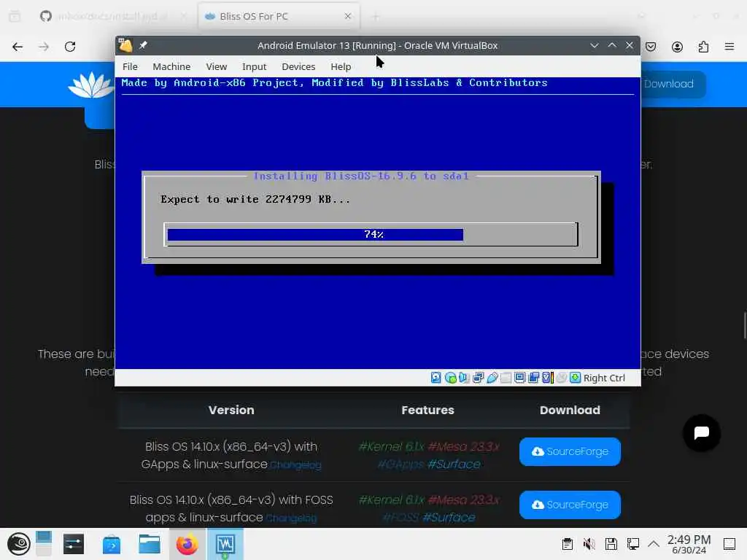The image size is (747, 560).
Task: Open a new Firefox tab with plus button
Action: click(x=376, y=17)
